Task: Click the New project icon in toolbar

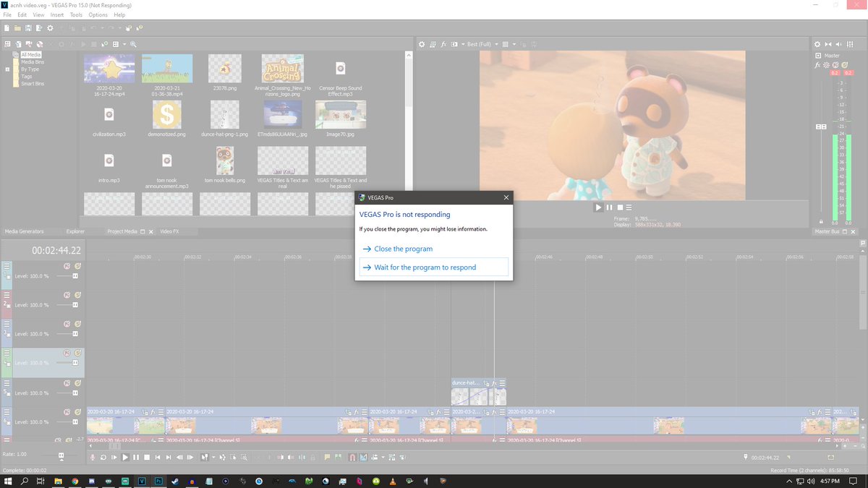Action: [7, 28]
